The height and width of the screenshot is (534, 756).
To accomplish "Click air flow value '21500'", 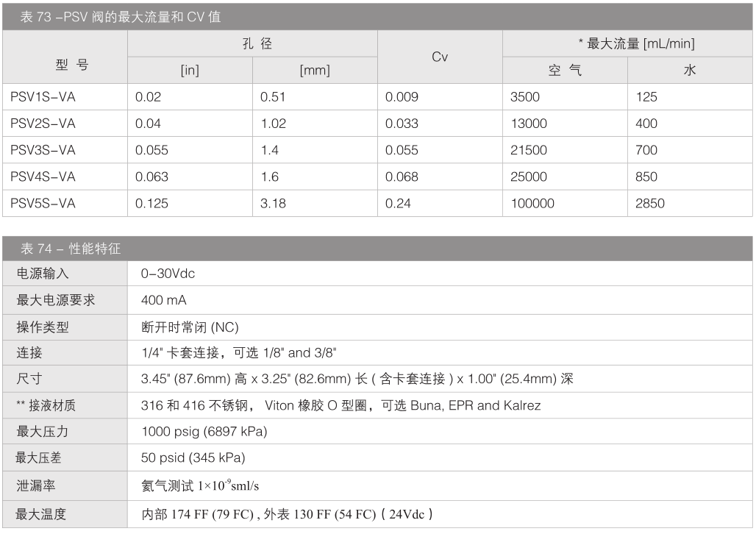I will point(529,150).
